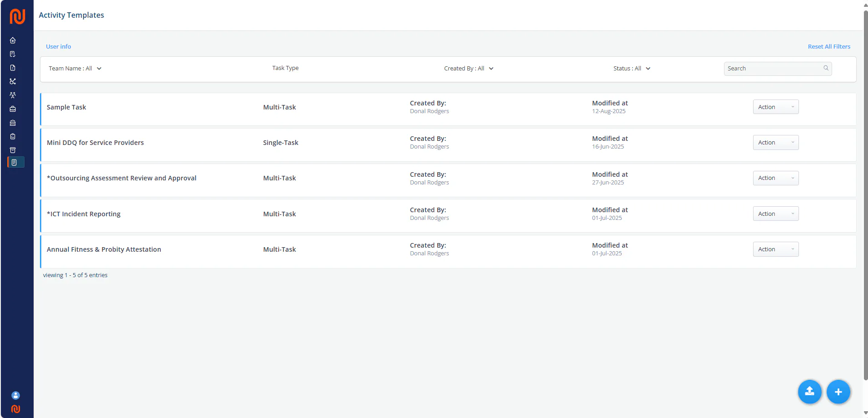Click viewing 1 - 5 of 5 entries text
The width and height of the screenshot is (868, 418).
75,275
